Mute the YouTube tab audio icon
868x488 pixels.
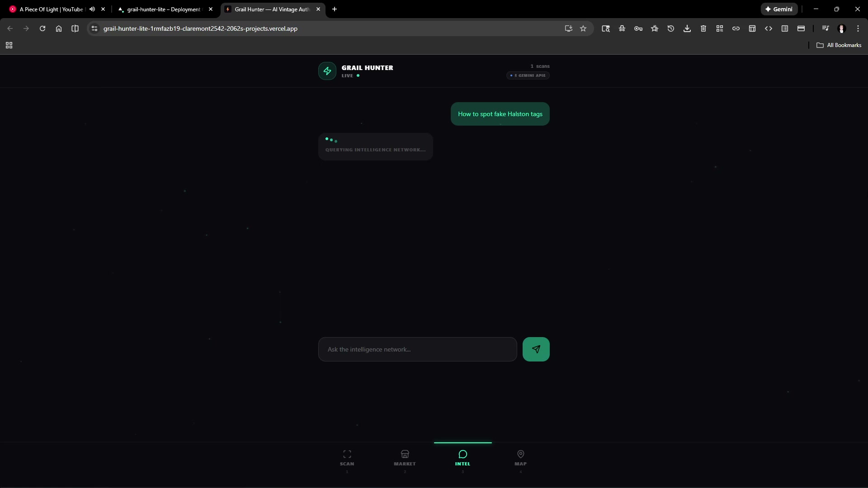[92, 9]
